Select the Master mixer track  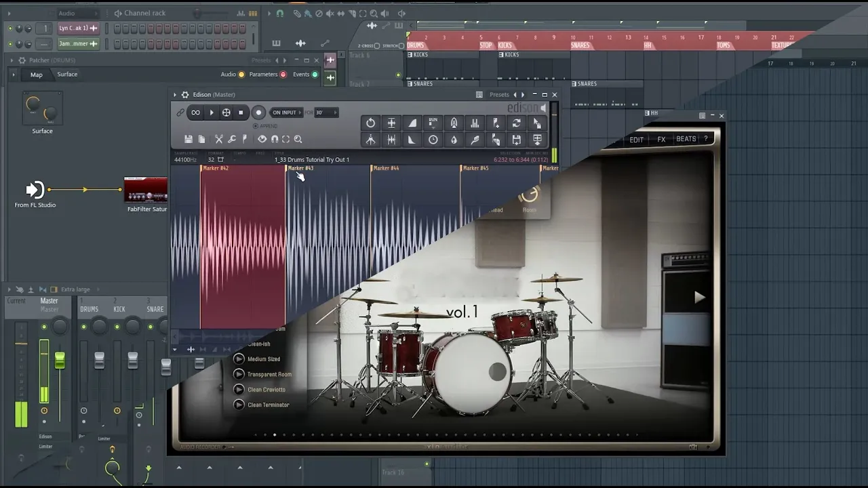coord(49,305)
